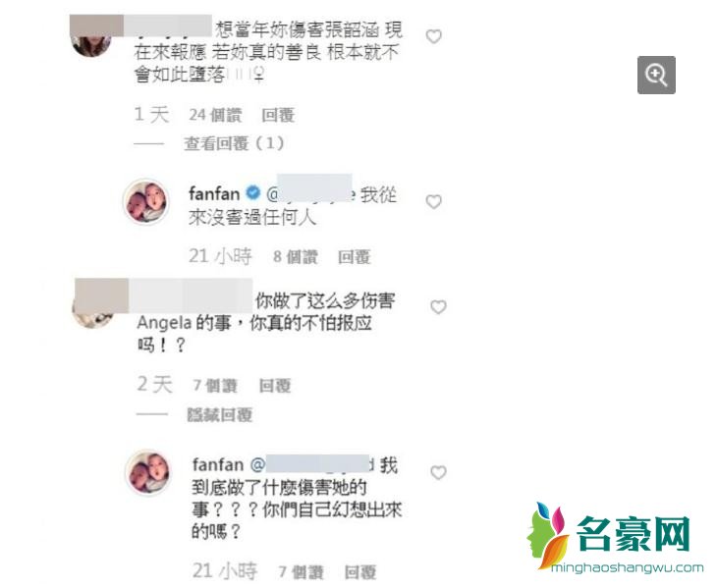Like fanfan's reply 我從來沒害過任何人
This screenshot has height=588, width=717.
pyautogui.click(x=433, y=201)
